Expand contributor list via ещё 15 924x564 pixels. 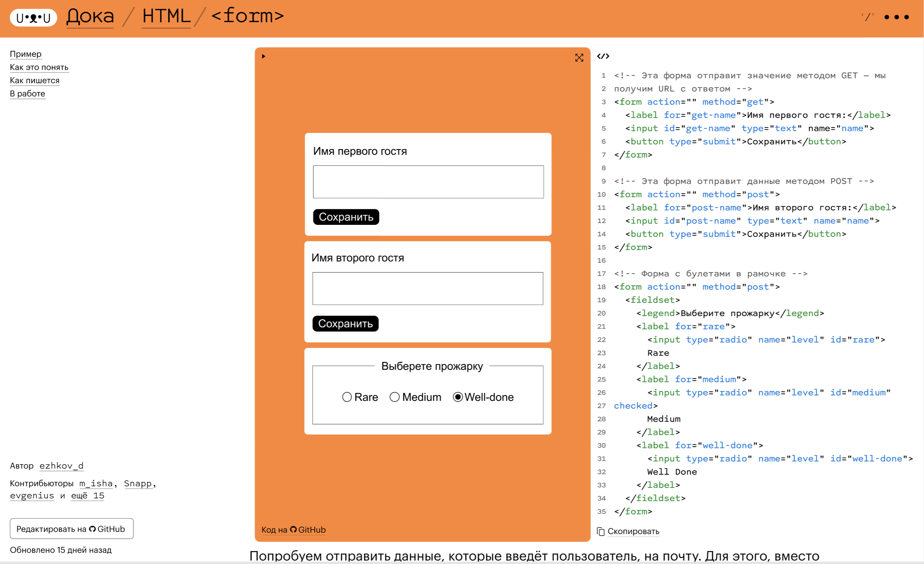[x=87, y=495]
